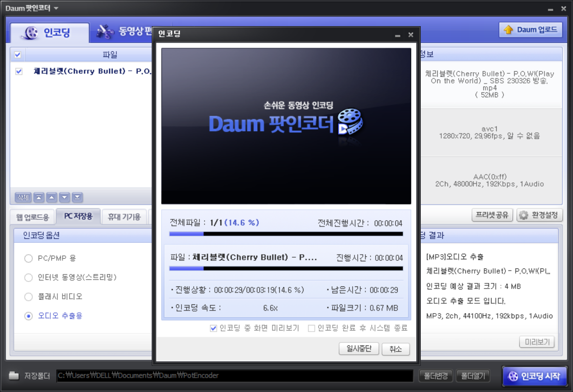The image size is (573, 392).
Task: Click the 삭제 button under the file list
Action: [x=23, y=197]
